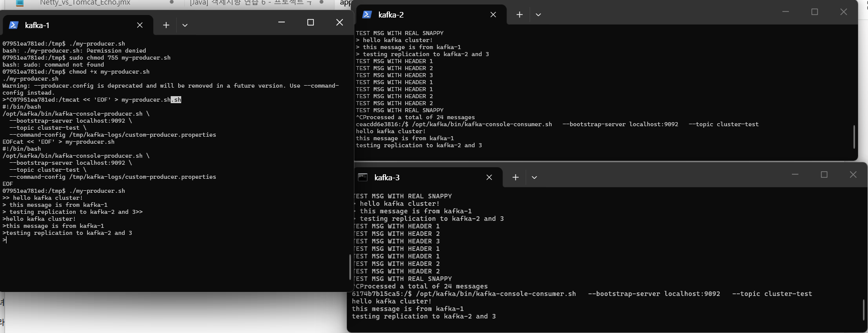
Task: Click '>testing replication to kafka-2 and 3' in kafka-1
Action: 67,233
